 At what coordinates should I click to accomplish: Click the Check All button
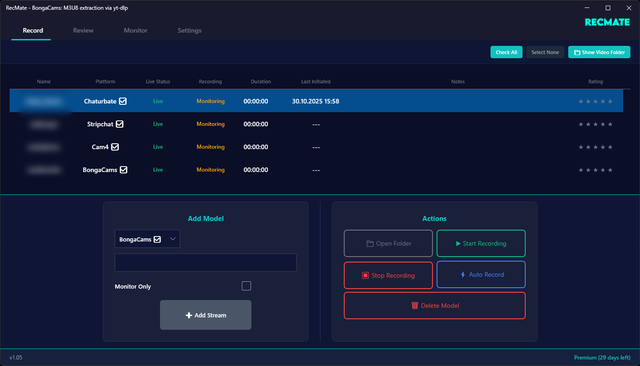[506, 52]
